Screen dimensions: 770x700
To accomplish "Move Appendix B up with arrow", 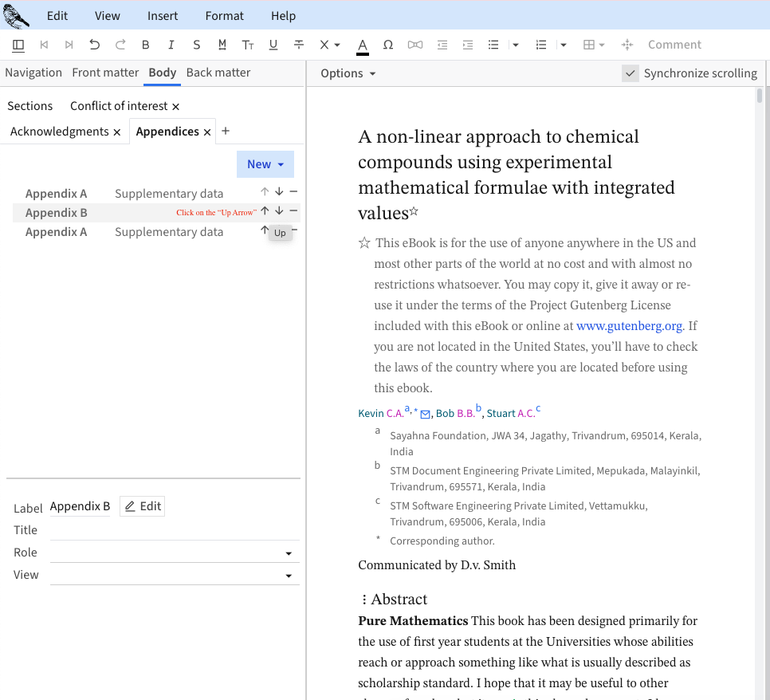I will click(x=265, y=211).
